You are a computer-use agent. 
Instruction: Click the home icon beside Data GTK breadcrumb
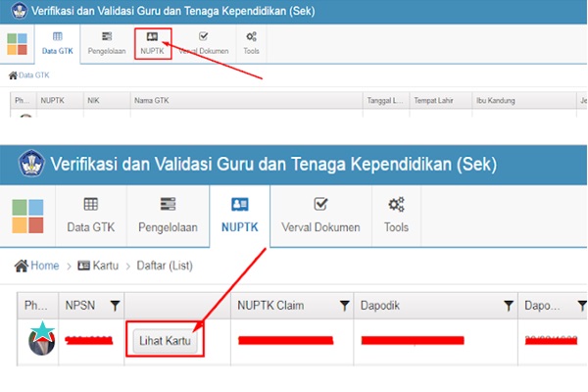click(13, 75)
